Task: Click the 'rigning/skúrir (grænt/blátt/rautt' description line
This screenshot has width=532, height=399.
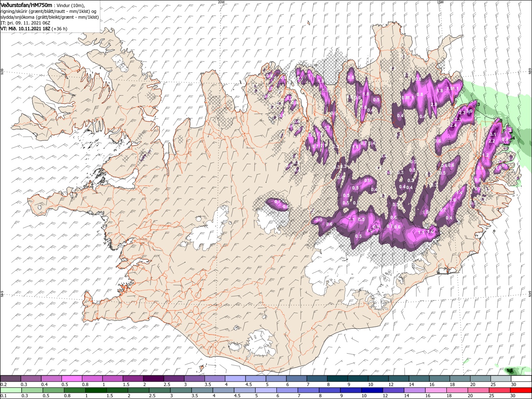Action: click(x=49, y=11)
